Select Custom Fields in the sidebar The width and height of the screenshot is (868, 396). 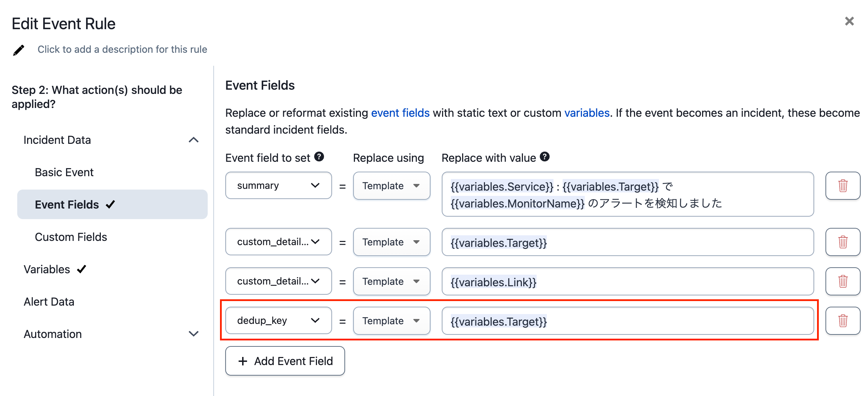coord(71,237)
